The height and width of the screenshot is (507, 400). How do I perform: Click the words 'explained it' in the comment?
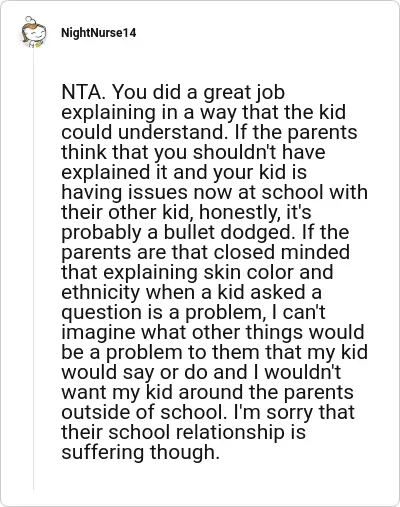(115, 173)
